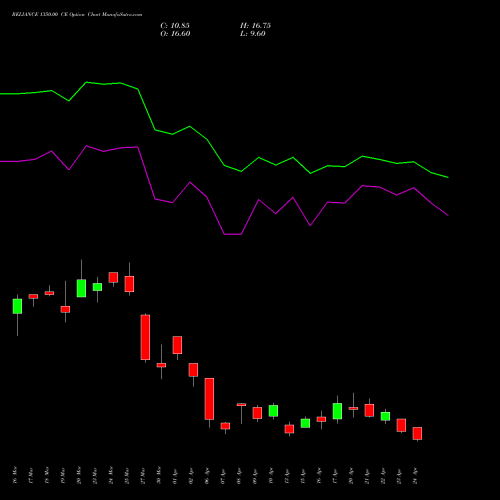Click the open value O: 16.60
The width and height of the screenshot is (500, 500).
point(175,34)
